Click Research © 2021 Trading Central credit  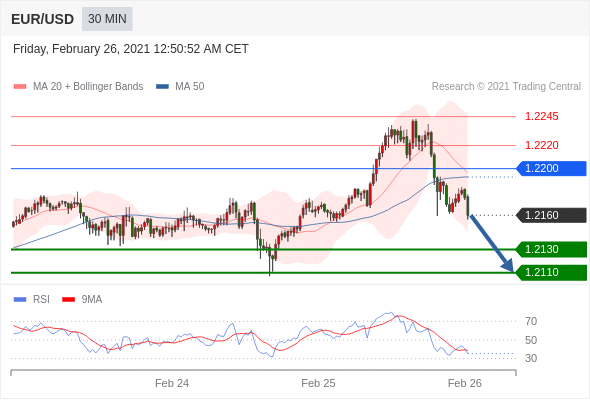(x=506, y=87)
